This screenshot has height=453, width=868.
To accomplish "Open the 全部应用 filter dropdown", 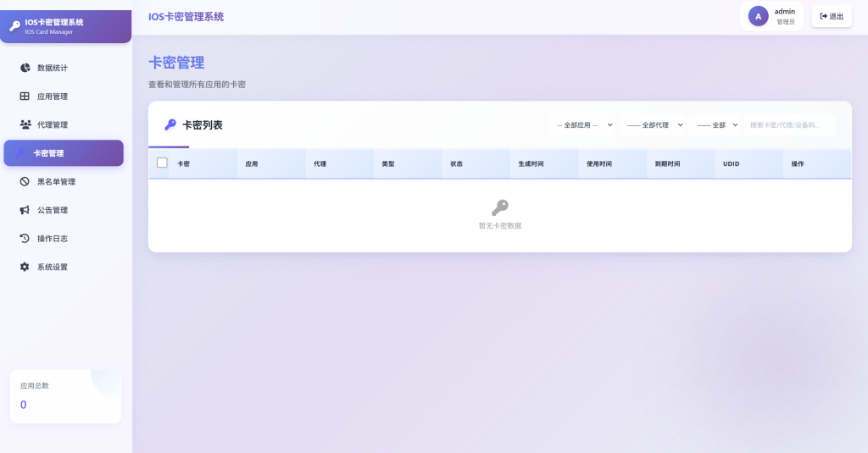I will [582, 125].
